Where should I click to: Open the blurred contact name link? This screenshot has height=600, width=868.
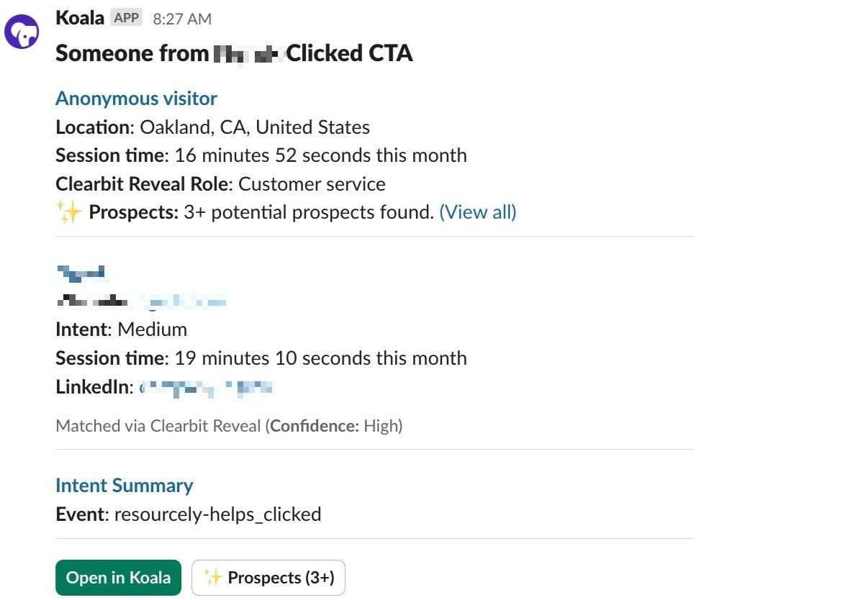click(81, 272)
